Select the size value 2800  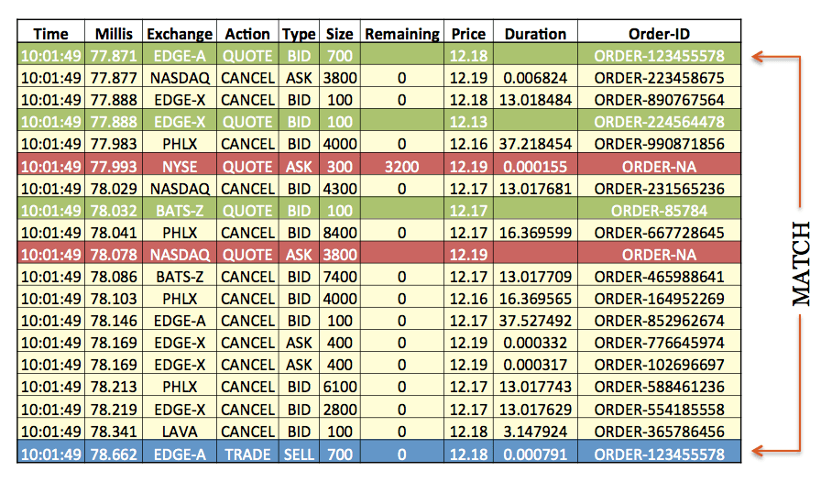click(340, 410)
